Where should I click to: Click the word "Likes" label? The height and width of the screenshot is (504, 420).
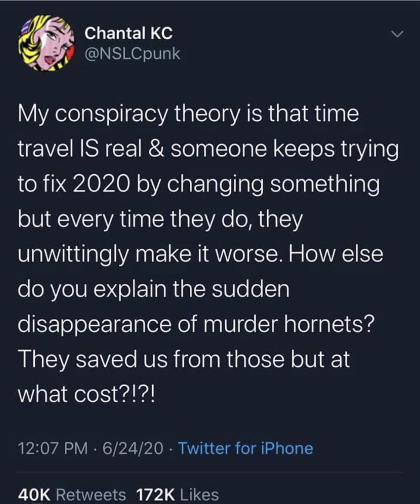click(199, 494)
